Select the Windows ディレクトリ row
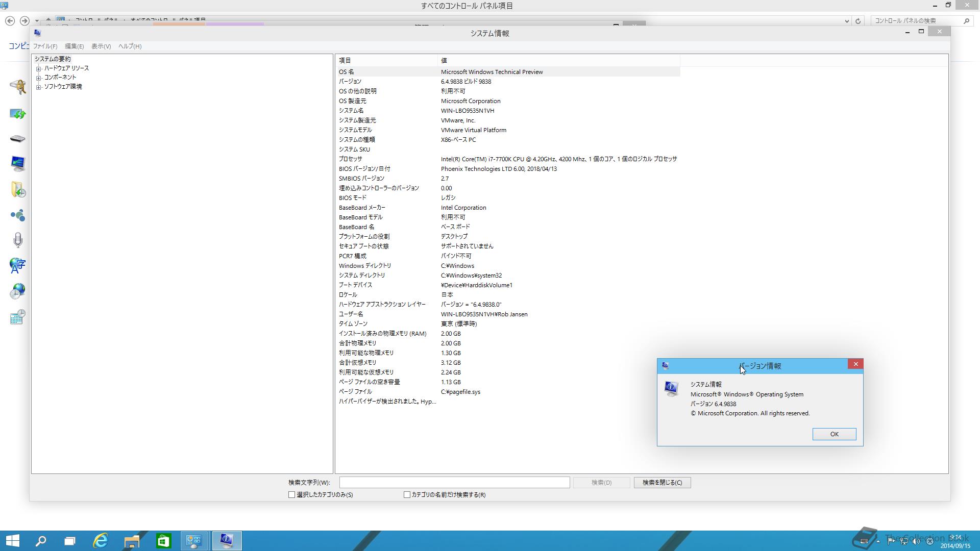Screen dimensions: 980x551 [508, 266]
